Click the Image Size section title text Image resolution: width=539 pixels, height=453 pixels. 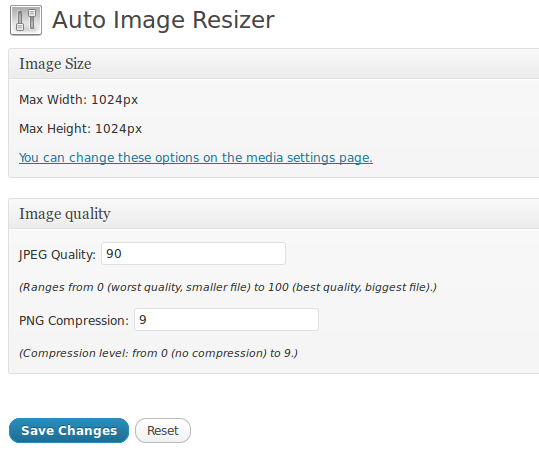click(55, 64)
